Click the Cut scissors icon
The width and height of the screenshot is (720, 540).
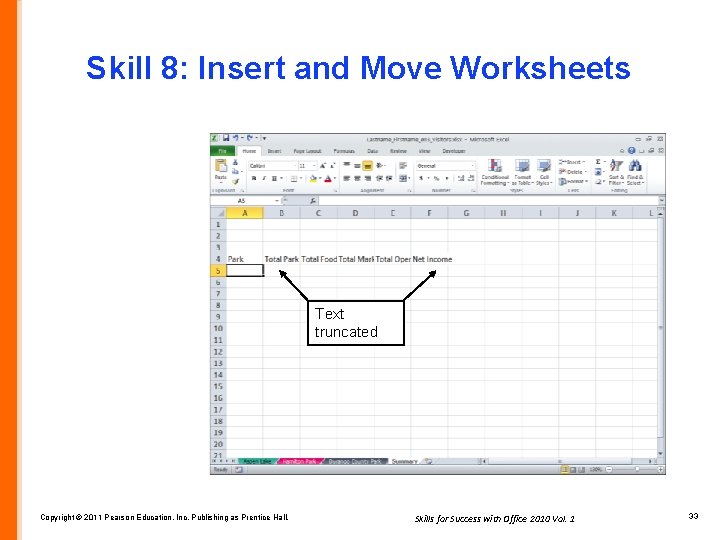coord(235,162)
